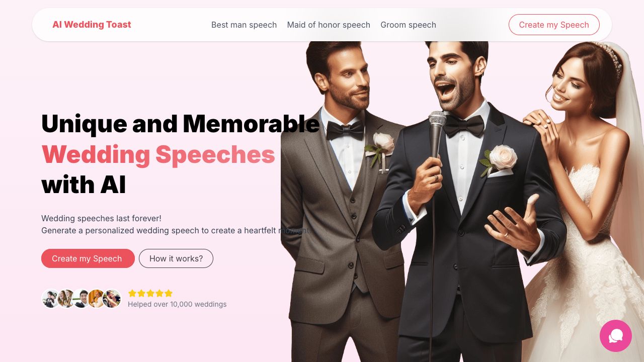Open the Best man speech page
The image size is (644, 362).
(244, 25)
